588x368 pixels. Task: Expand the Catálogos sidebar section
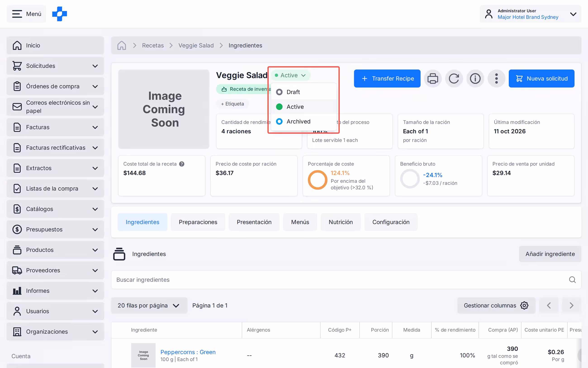55,209
